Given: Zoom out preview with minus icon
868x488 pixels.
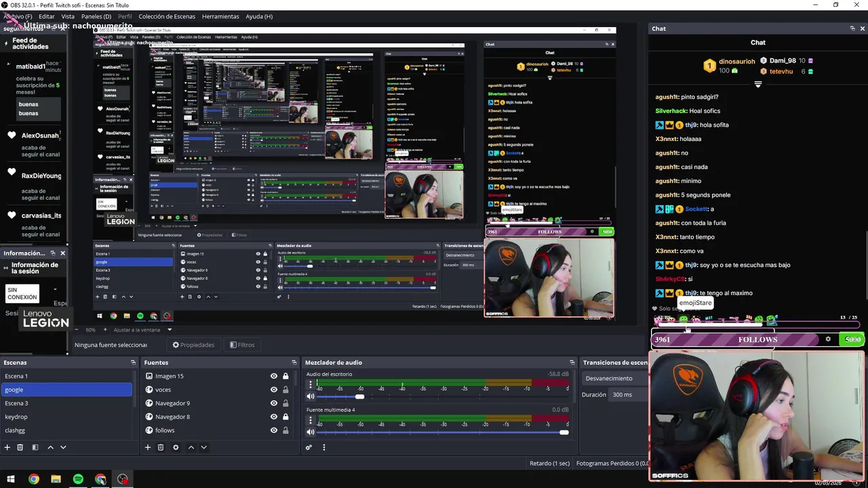Looking at the screenshot, I should [x=78, y=329].
